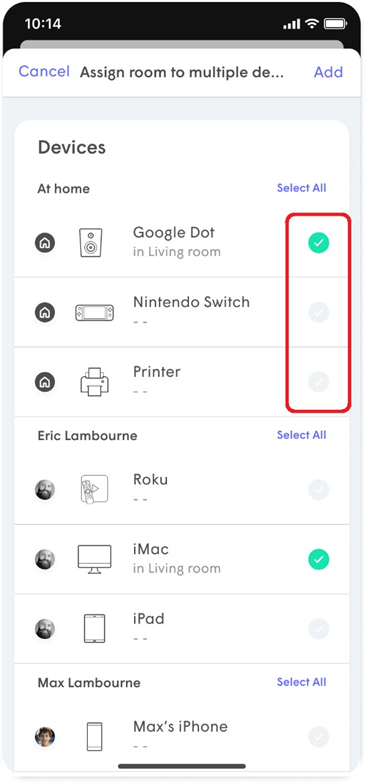
Task: Click the iMac monitor icon
Action: (94, 559)
